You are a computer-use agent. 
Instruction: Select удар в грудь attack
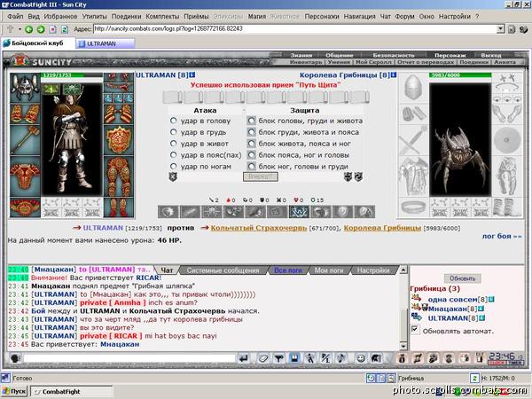(174, 131)
